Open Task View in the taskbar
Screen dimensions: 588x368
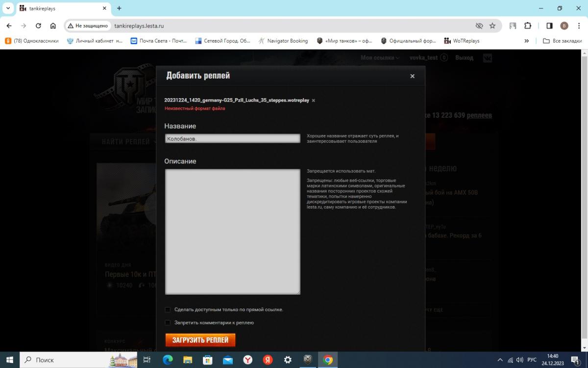click(x=147, y=360)
